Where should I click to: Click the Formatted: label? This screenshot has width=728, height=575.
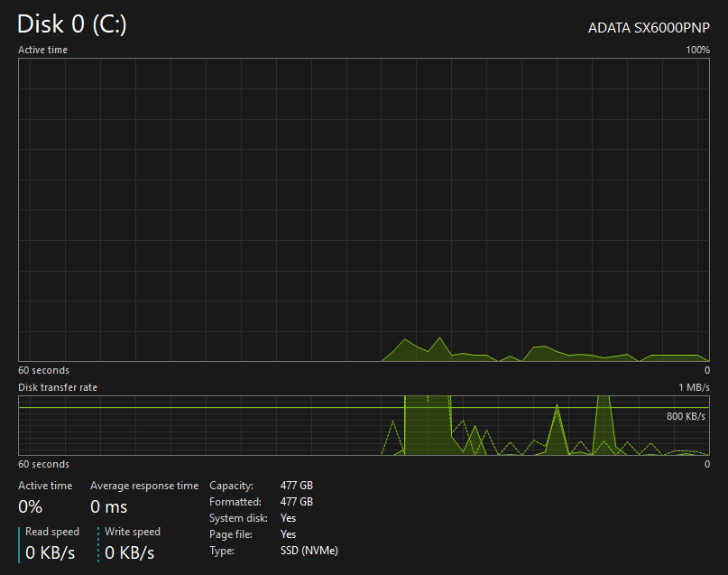235,502
